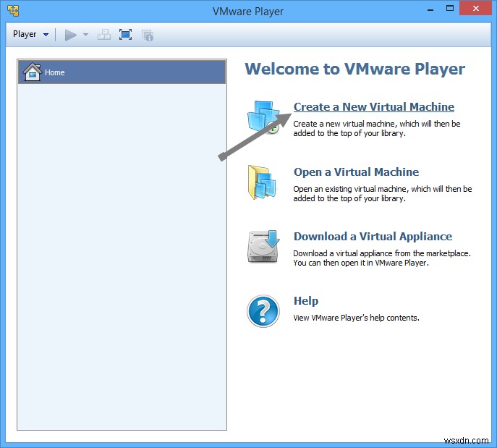Click the Player menu dropdown arrow
497x448 pixels.
pyautogui.click(x=46, y=35)
